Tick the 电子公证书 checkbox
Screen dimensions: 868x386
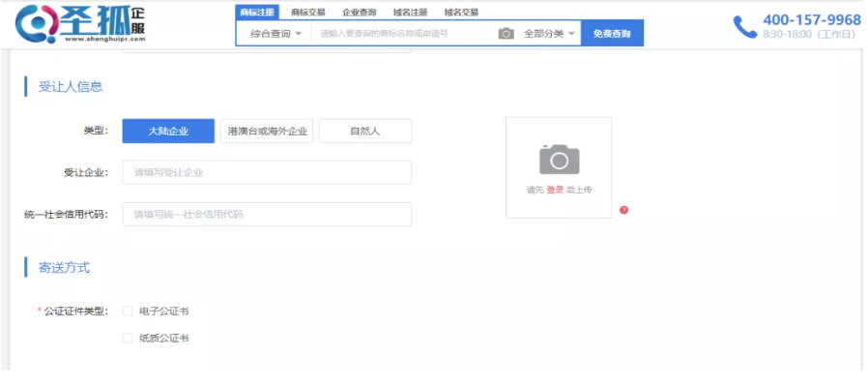(x=128, y=312)
